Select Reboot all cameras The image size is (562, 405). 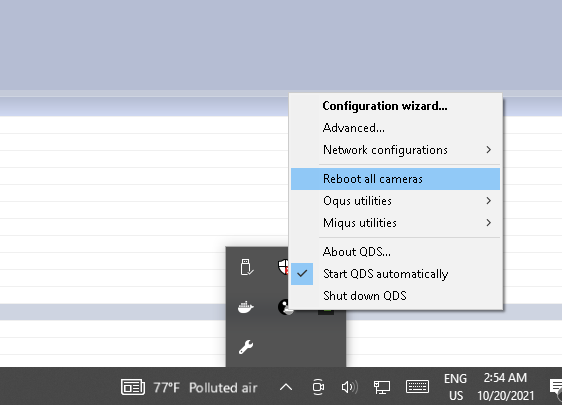point(395,179)
